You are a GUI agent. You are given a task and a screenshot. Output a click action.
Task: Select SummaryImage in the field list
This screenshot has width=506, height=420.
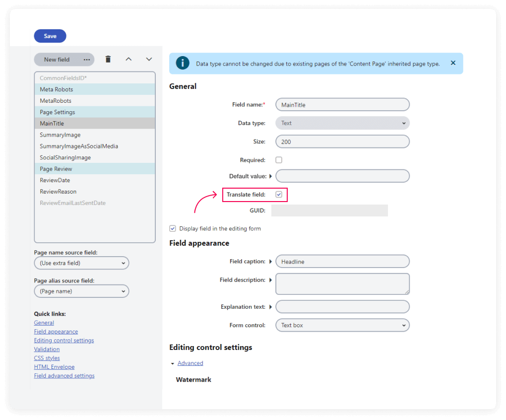point(60,135)
